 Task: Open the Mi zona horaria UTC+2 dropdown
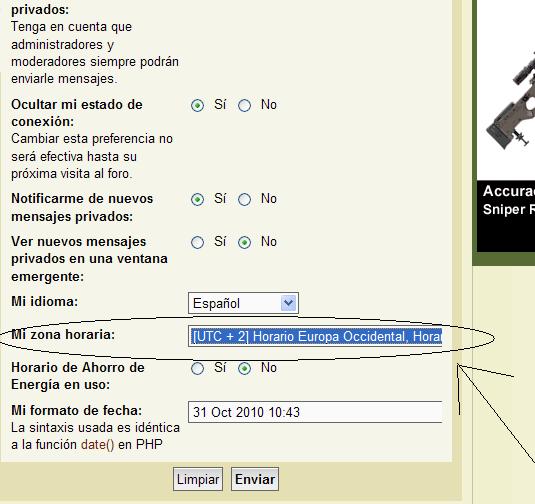315,336
